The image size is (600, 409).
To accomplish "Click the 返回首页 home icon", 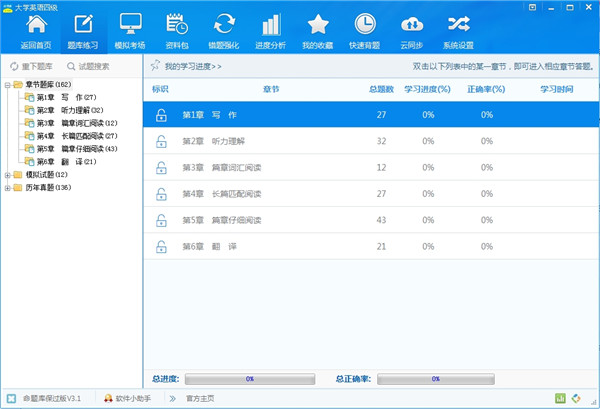I will 36,24.
